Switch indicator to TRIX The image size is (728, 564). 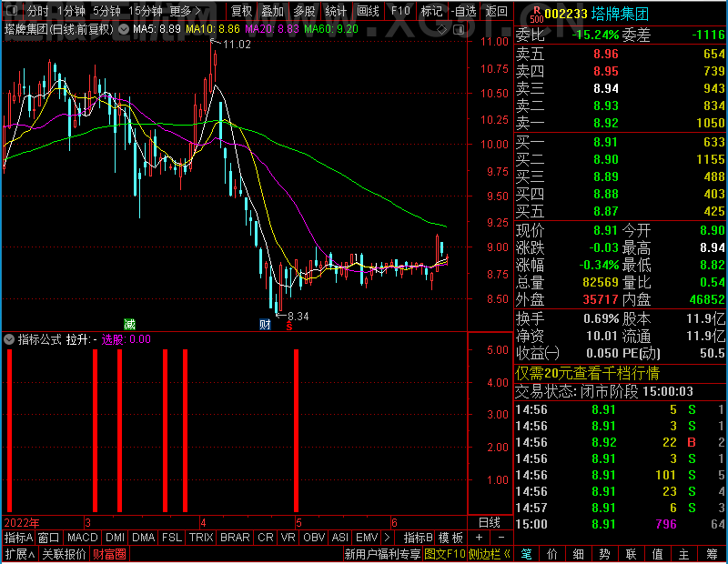(x=201, y=538)
